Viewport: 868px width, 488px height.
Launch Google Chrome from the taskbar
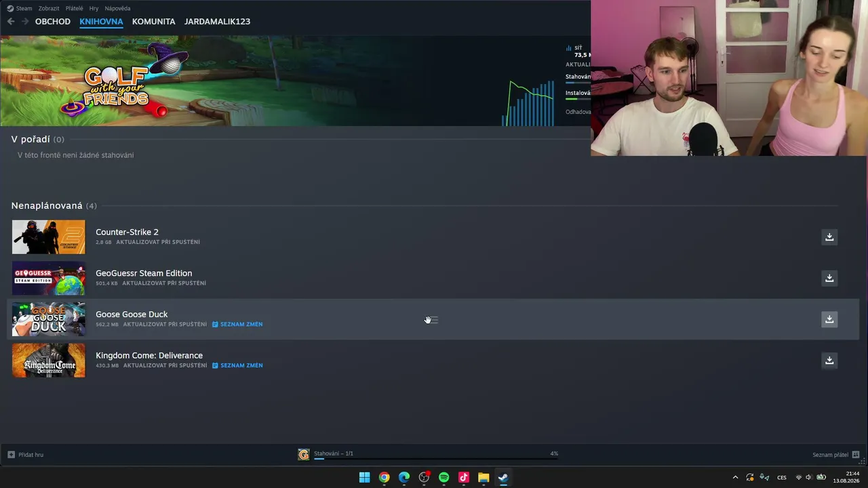(x=384, y=477)
